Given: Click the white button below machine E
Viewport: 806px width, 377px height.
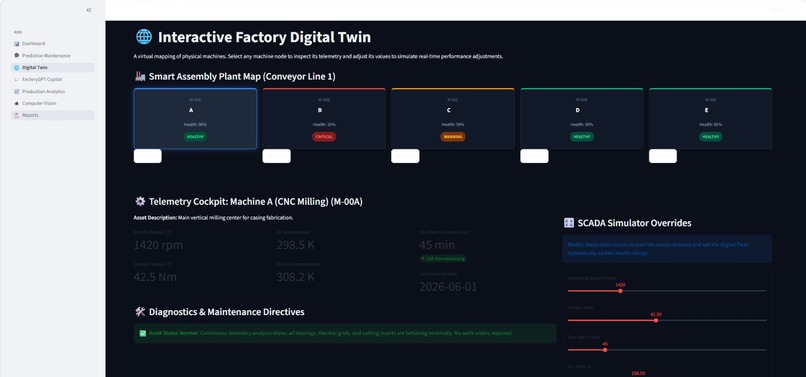Looking at the screenshot, I should click(x=663, y=156).
